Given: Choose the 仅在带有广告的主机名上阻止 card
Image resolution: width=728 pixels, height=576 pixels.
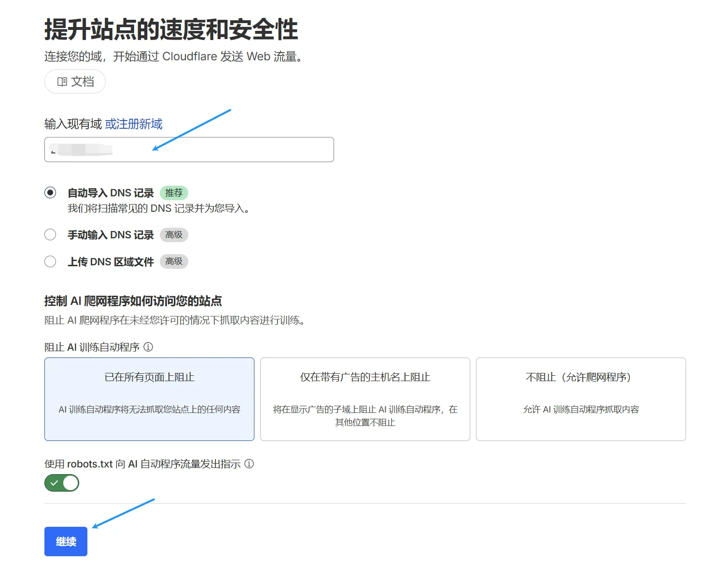Looking at the screenshot, I should pos(365,399).
